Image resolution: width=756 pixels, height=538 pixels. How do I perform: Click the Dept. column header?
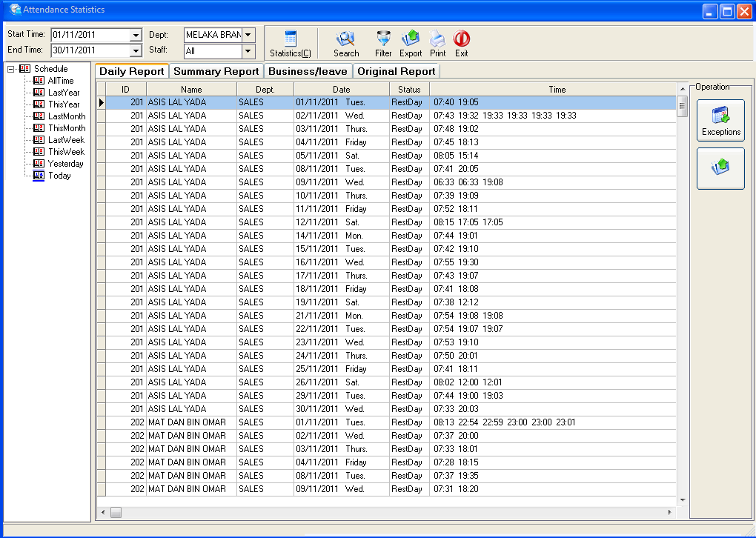point(265,89)
